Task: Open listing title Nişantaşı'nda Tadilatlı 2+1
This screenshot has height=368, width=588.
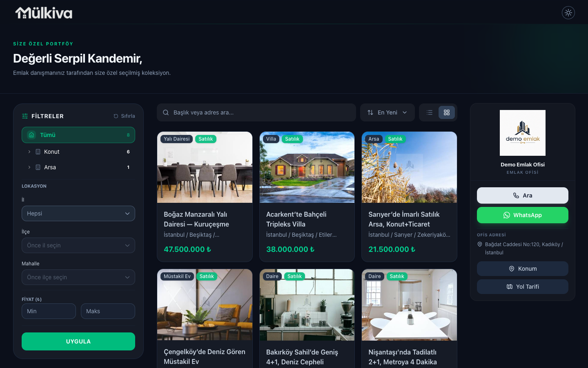Action: (x=403, y=357)
